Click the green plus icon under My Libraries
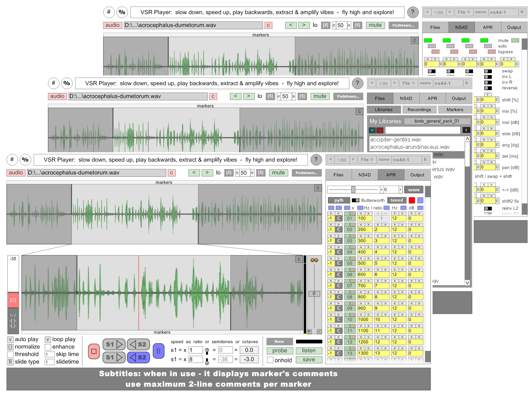The image size is (532, 394). (x=372, y=130)
